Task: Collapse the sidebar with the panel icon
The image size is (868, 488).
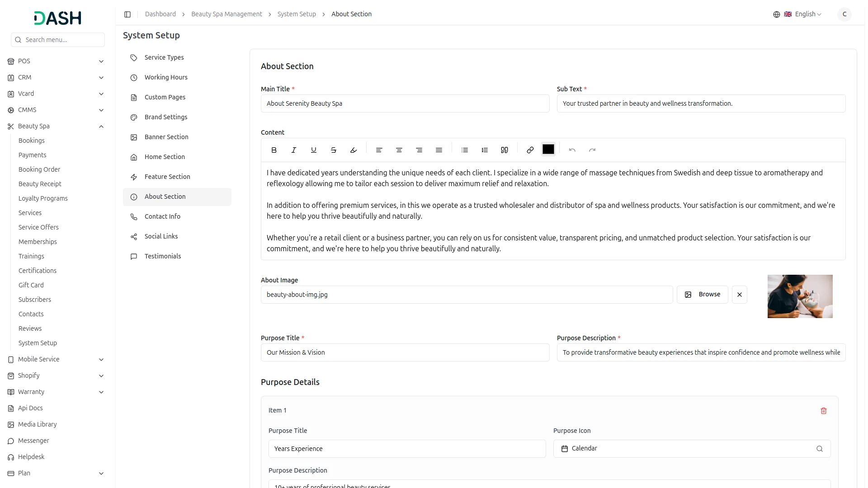Action: (x=127, y=14)
